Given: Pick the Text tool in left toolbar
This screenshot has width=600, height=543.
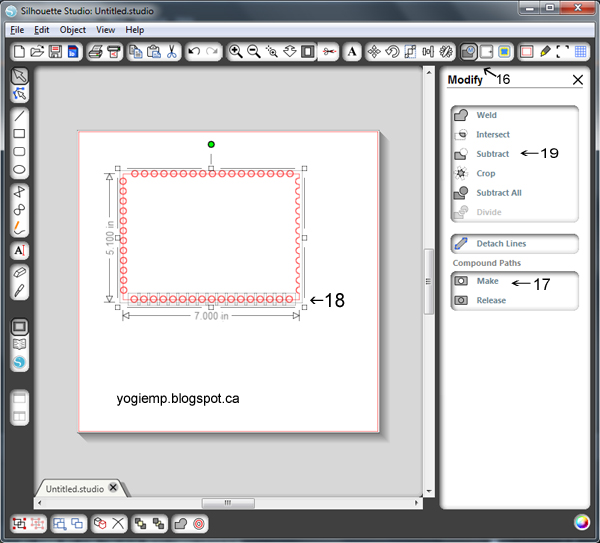Looking at the screenshot, I should 19,249.
